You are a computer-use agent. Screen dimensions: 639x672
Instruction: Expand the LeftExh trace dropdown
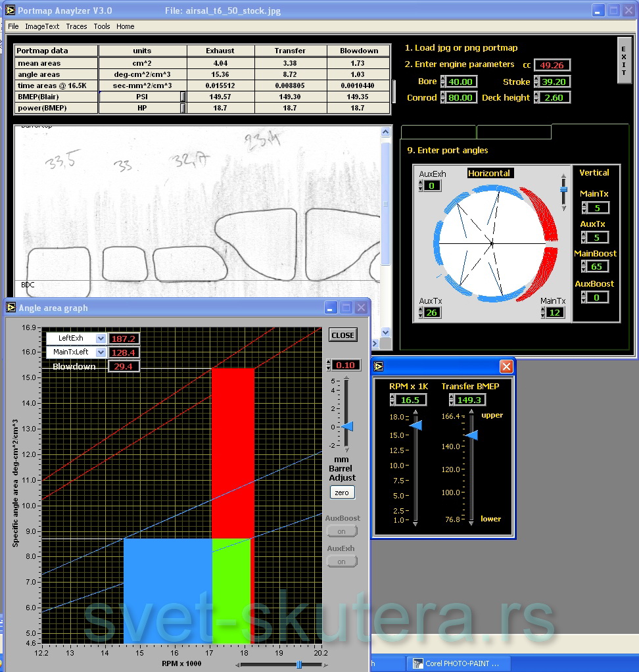click(101, 338)
